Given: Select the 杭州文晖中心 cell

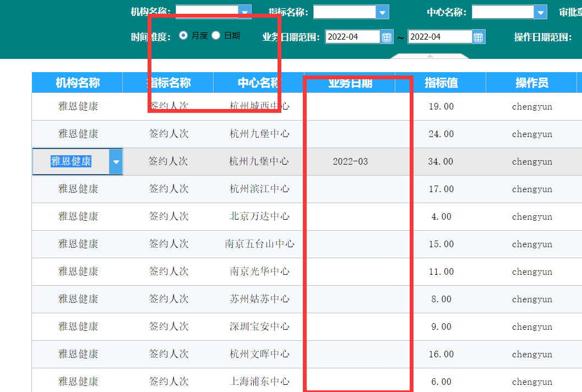Looking at the screenshot, I should (259, 354).
